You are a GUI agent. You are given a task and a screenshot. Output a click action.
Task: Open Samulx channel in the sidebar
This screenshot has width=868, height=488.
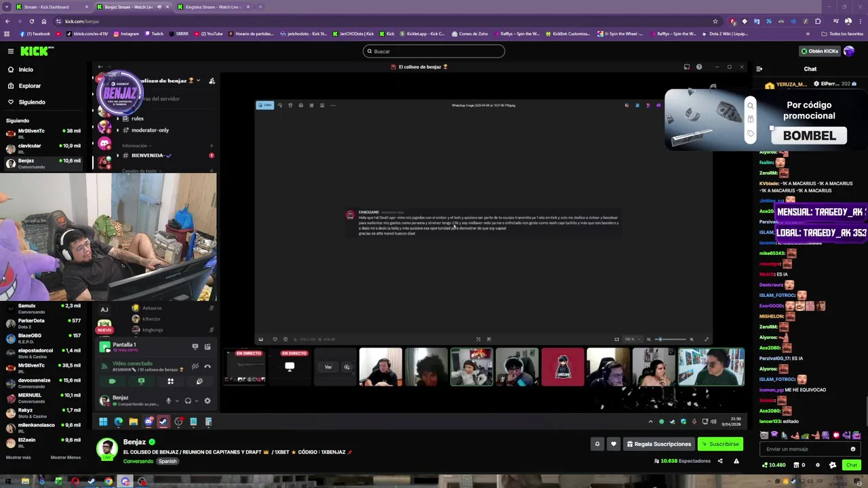(43, 308)
